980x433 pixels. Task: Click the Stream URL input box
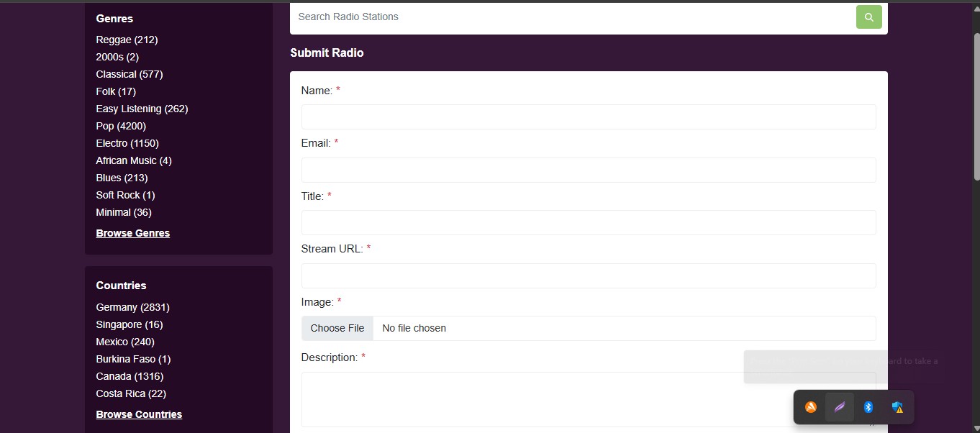(x=588, y=275)
